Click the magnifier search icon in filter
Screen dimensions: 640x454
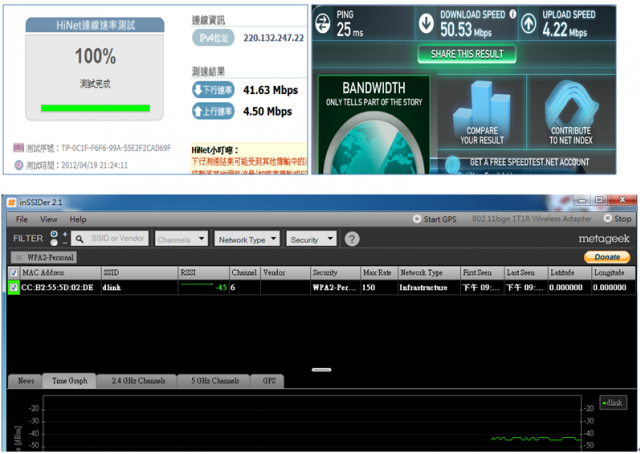[80, 239]
